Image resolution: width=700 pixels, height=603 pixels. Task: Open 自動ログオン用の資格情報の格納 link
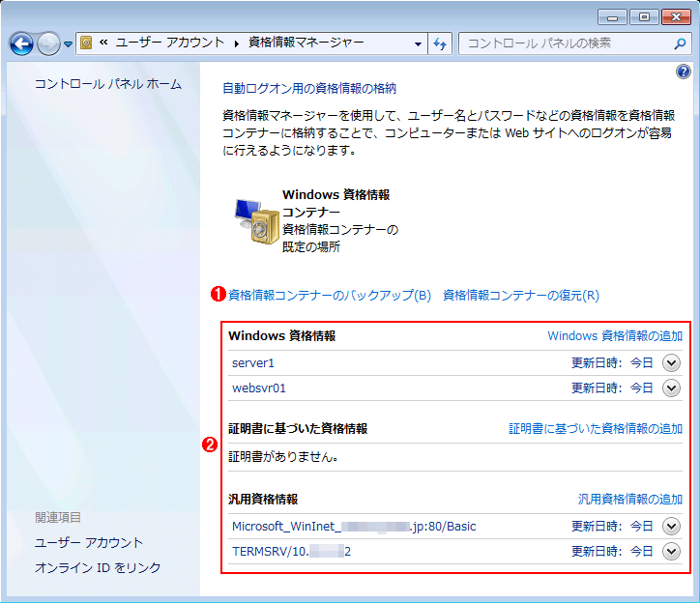(309, 88)
